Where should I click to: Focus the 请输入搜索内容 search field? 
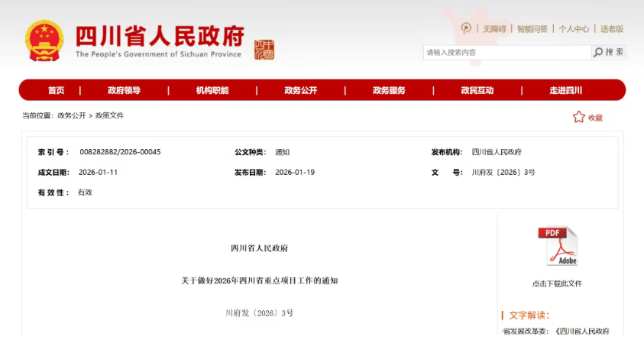click(x=506, y=52)
